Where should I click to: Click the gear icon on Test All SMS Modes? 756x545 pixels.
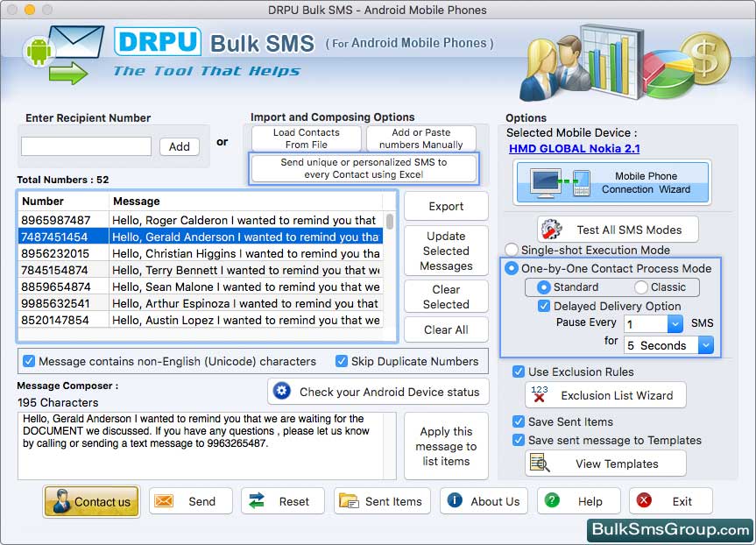552,230
